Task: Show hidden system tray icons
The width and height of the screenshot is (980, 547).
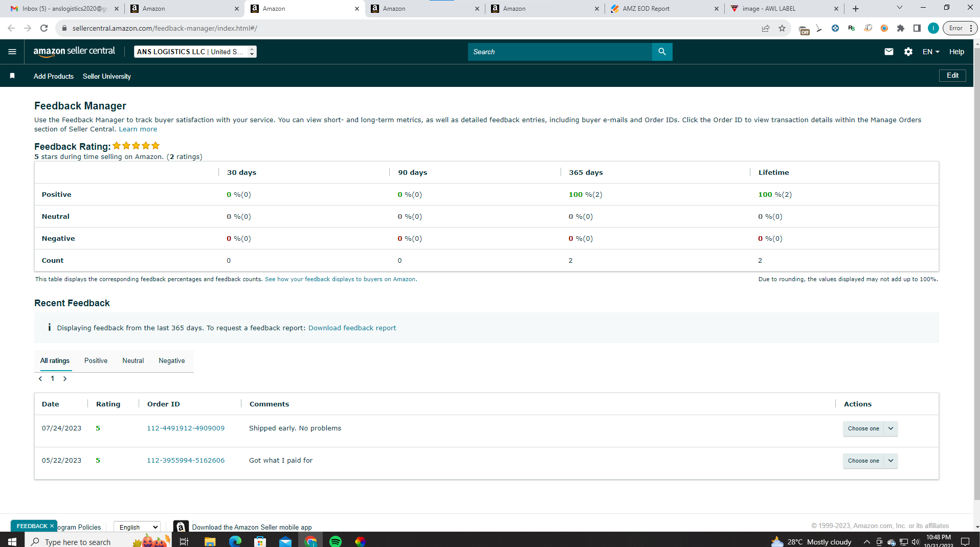Action: pos(867,542)
